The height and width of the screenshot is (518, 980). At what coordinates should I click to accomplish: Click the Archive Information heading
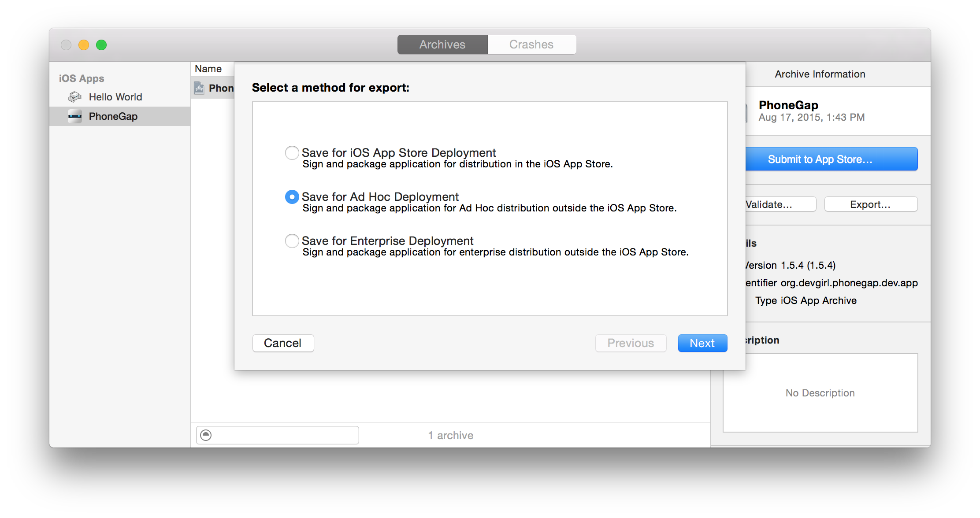(x=820, y=74)
